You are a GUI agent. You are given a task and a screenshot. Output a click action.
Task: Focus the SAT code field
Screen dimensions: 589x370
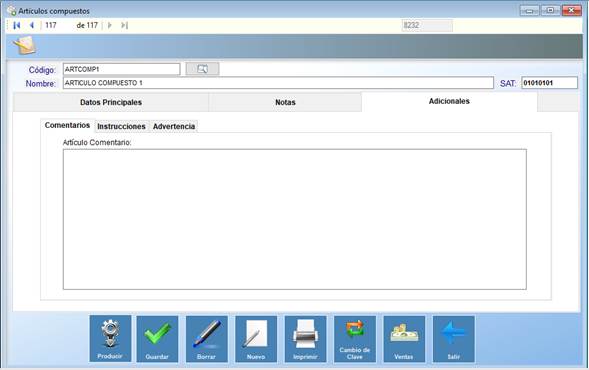[549, 83]
